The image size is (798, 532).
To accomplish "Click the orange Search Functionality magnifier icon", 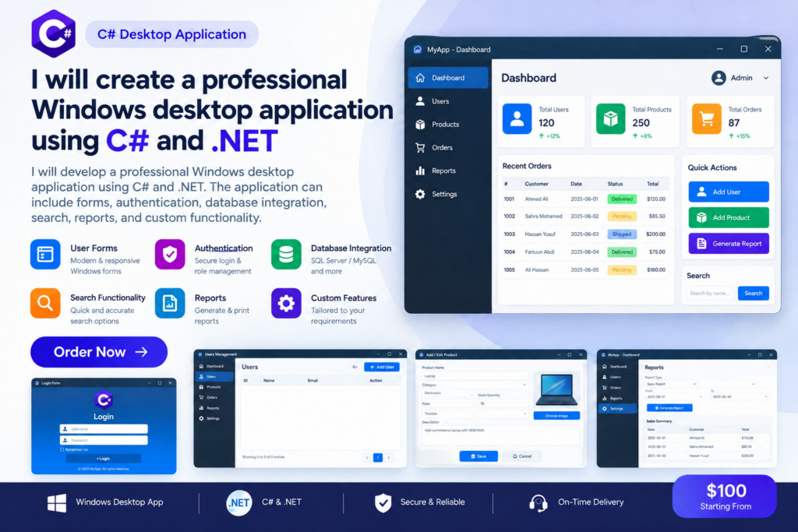I will pos(45,303).
